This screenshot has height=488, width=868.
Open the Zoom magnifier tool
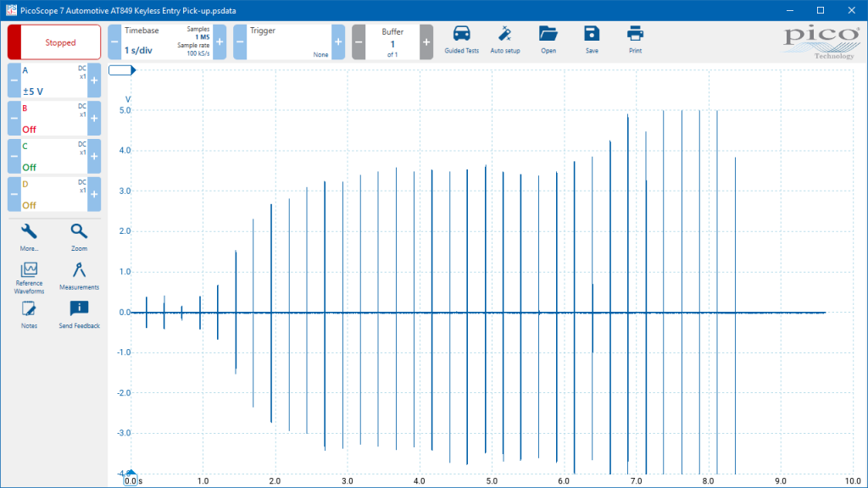79,237
